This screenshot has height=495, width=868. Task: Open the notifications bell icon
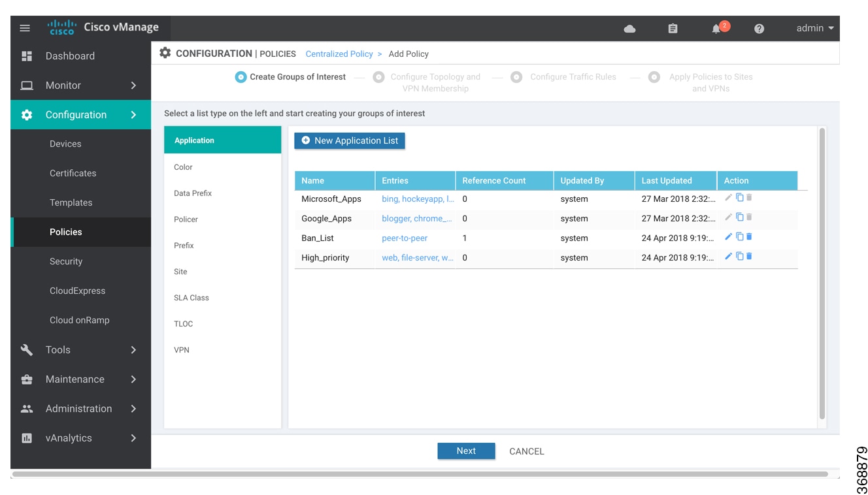pos(716,29)
